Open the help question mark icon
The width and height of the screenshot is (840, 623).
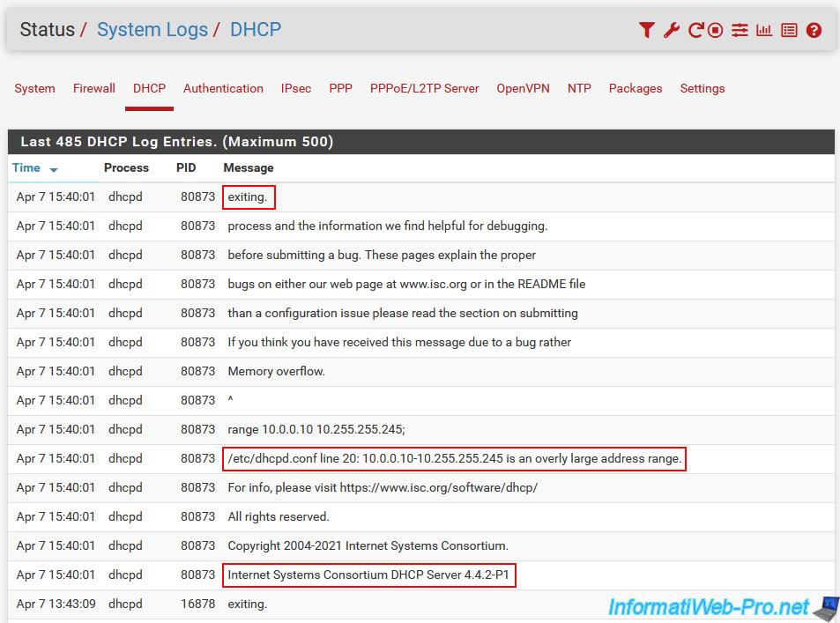point(814,30)
